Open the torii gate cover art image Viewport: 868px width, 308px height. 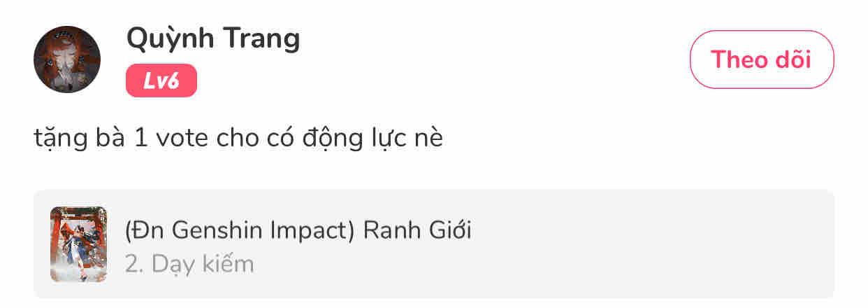[78, 244]
